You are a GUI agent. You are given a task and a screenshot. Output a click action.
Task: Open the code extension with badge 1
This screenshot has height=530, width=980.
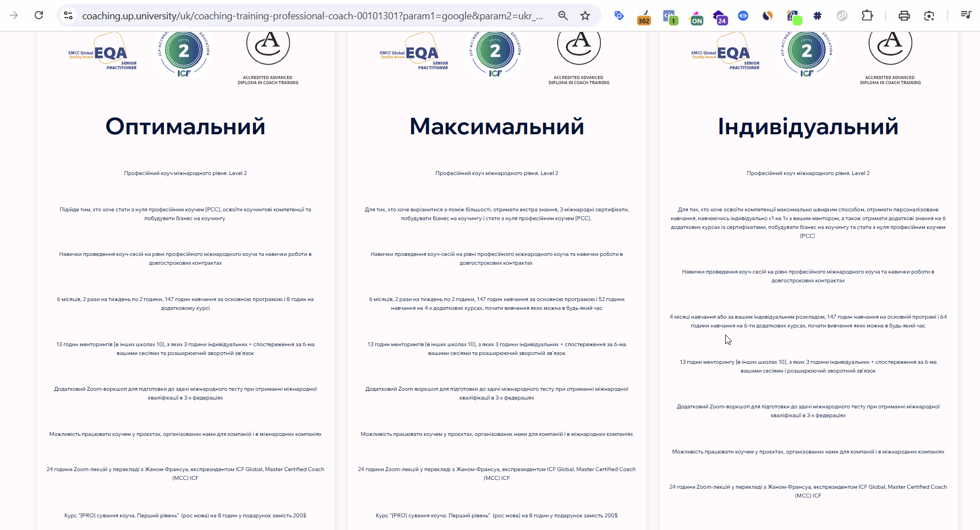pyautogui.click(x=670, y=17)
